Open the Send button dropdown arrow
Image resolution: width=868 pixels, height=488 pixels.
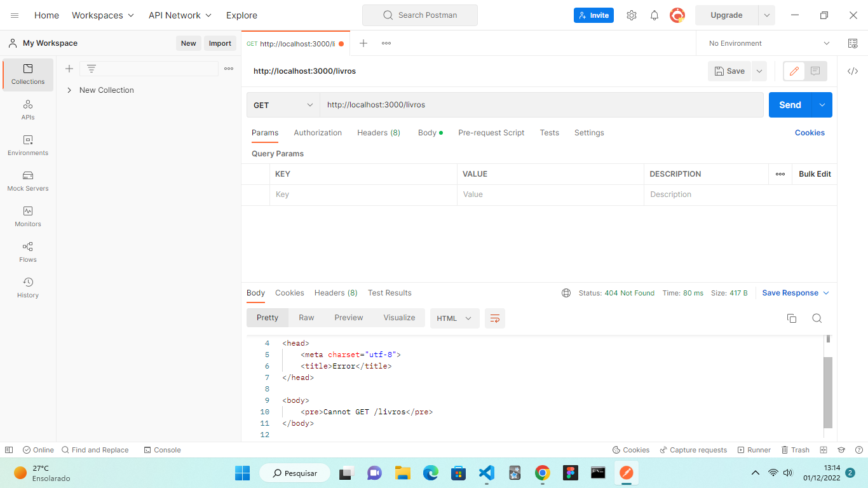coord(822,105)
